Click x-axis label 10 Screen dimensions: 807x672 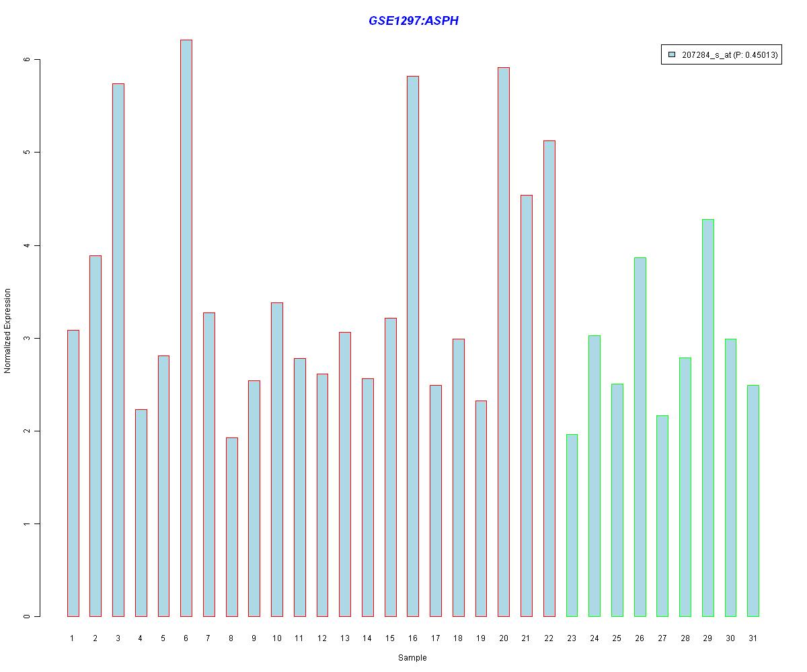(277, 638)
